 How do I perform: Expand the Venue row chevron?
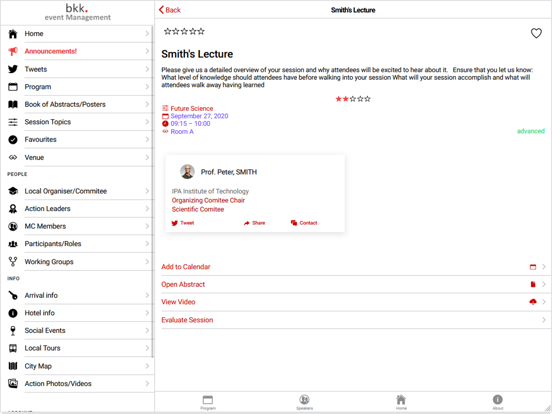point(147,157)
